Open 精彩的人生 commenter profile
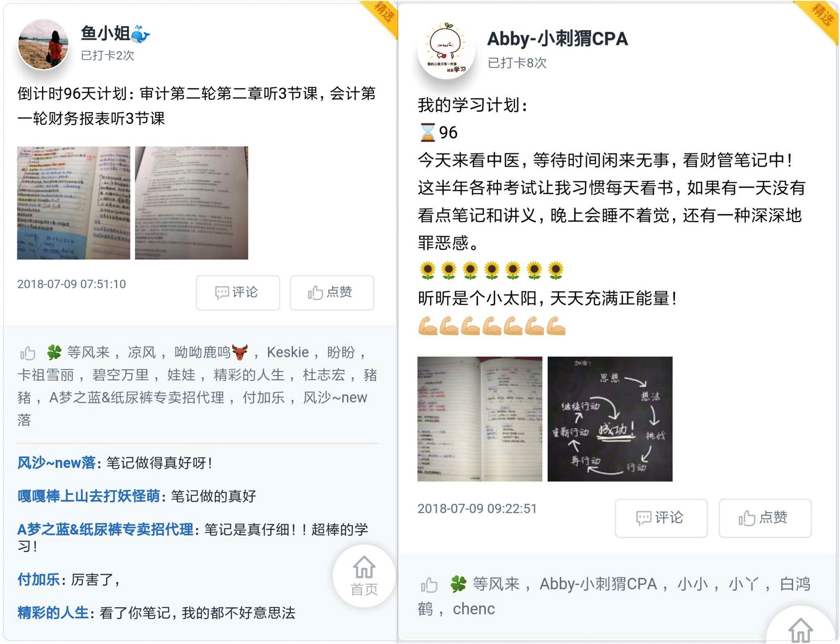The image size is (840, 644). [x=53, y=613]
